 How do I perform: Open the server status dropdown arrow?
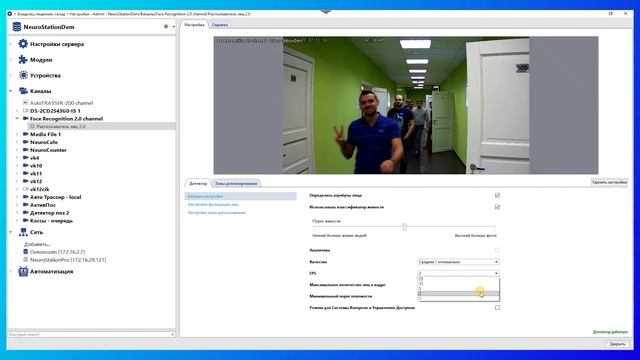pos(173,27)
